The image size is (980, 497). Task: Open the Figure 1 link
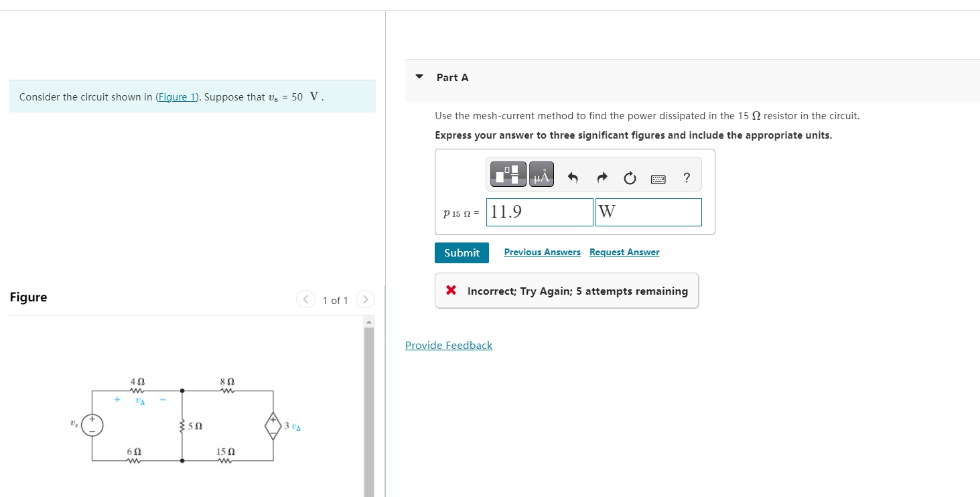176,96
